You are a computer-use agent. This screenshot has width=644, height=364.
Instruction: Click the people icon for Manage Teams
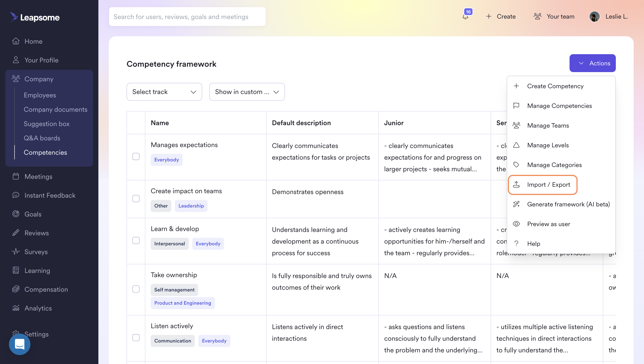click(x=516, y=125)
